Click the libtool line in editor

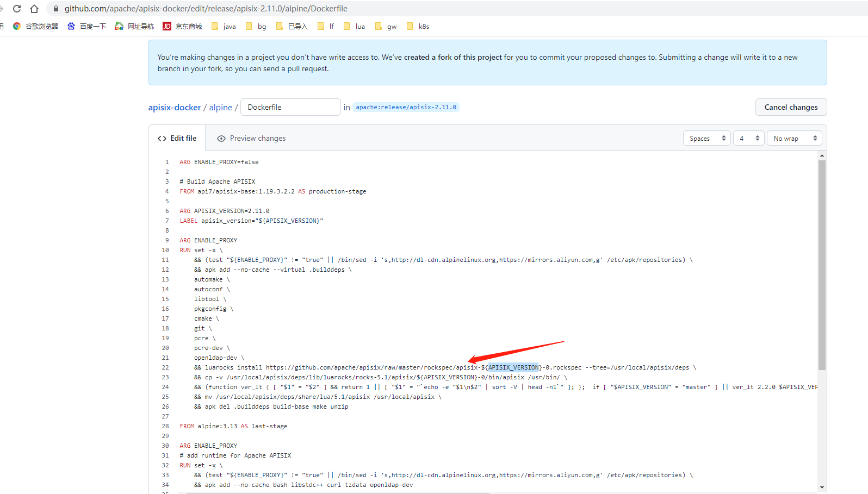pos(210,299)
